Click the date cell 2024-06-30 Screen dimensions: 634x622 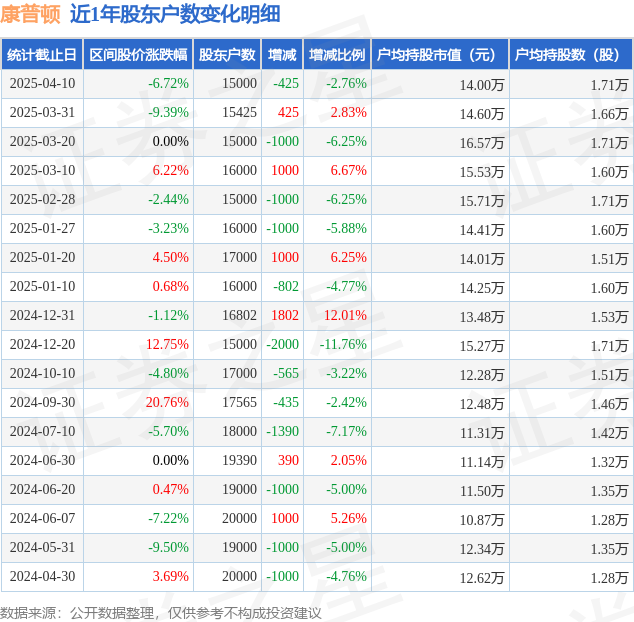[x=42, y=460]
